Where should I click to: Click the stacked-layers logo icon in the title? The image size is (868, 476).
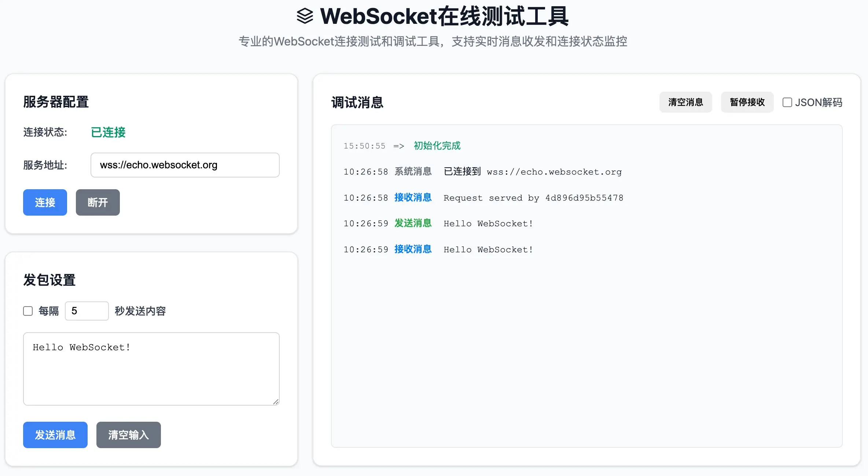(x=305, y=16)
